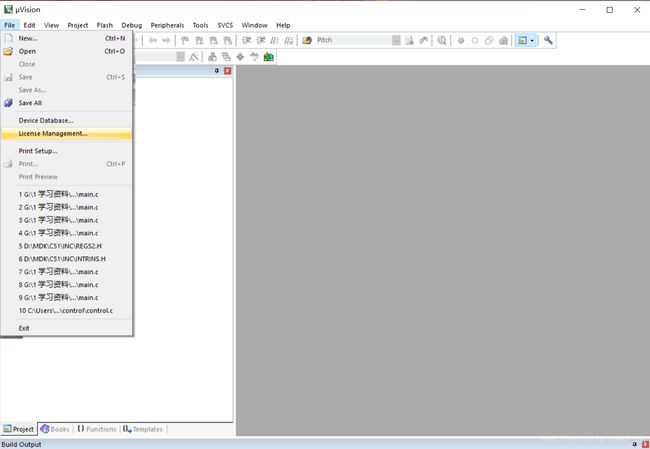Open recent file 9 main.c
650x449 pixels.
(x=67, y=297)
